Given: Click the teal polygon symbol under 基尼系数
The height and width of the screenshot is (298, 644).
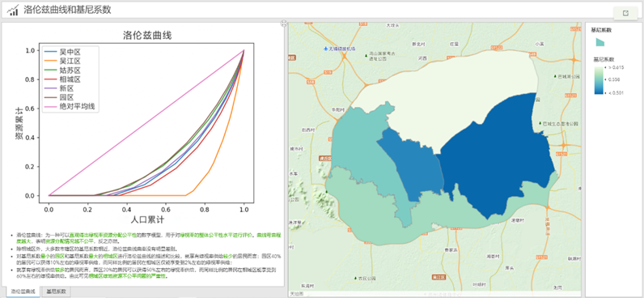Looking at the screenshot, I should (x=600, y=41).
